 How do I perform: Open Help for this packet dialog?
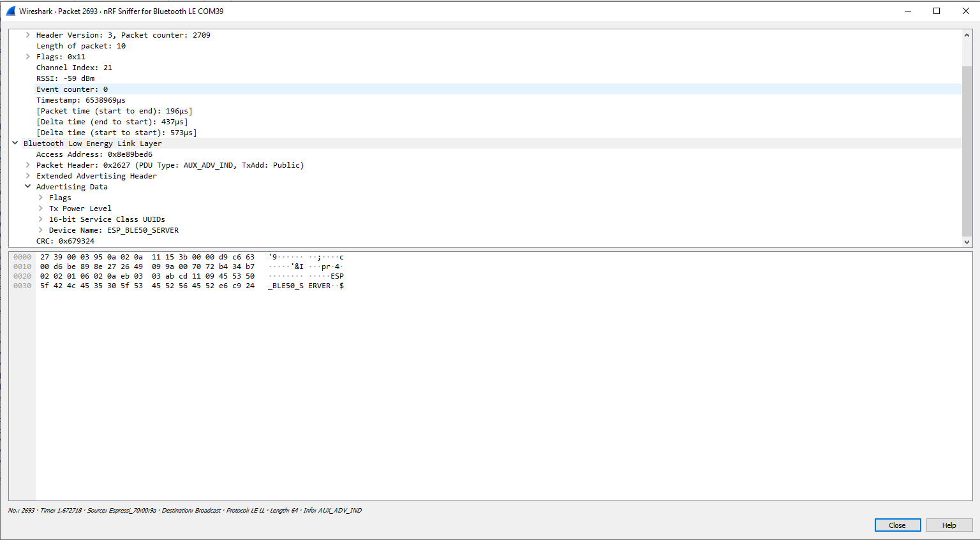pos(949,525)
